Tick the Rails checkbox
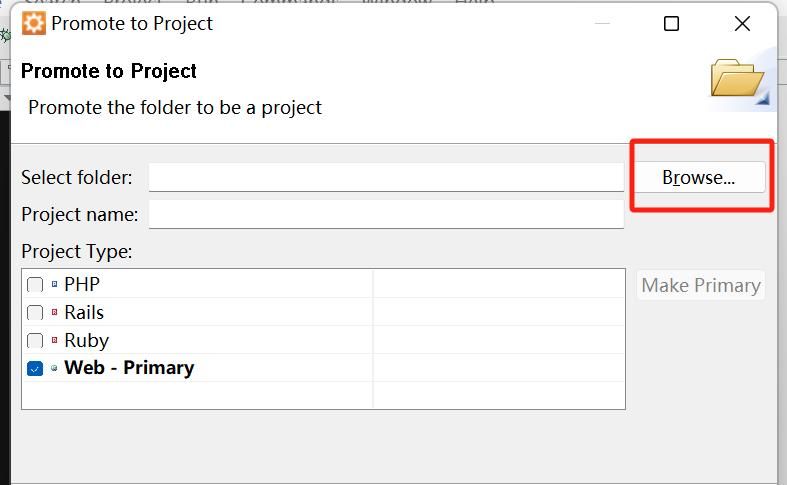The width and height of the screenshot is (787, 485). [x=35, y=313]
